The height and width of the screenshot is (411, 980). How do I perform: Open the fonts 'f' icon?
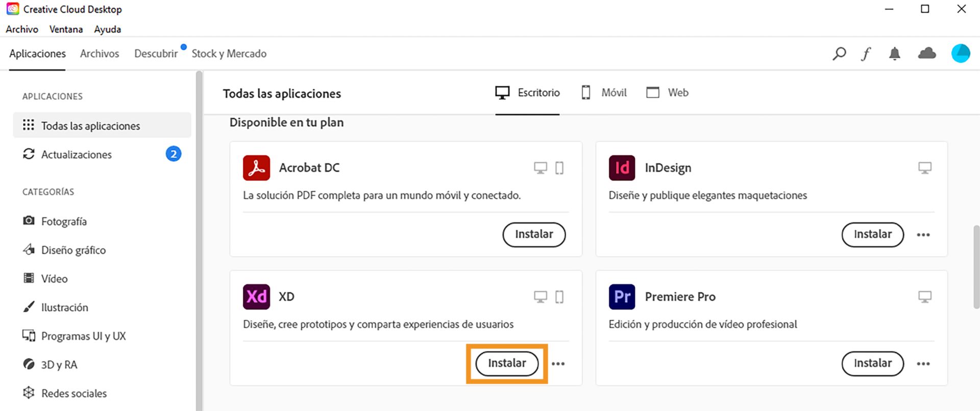point(866,54)
